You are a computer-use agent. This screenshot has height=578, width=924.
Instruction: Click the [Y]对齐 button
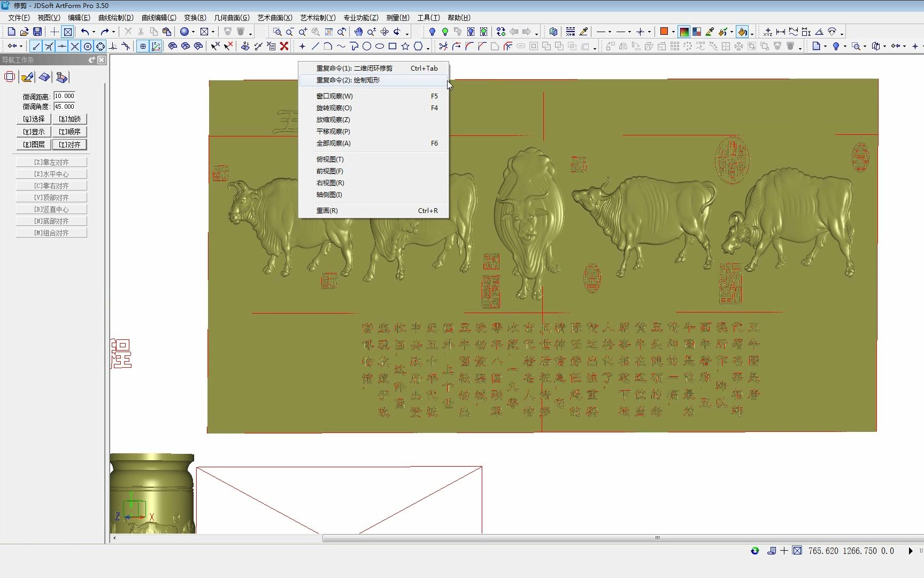point(70,144)
